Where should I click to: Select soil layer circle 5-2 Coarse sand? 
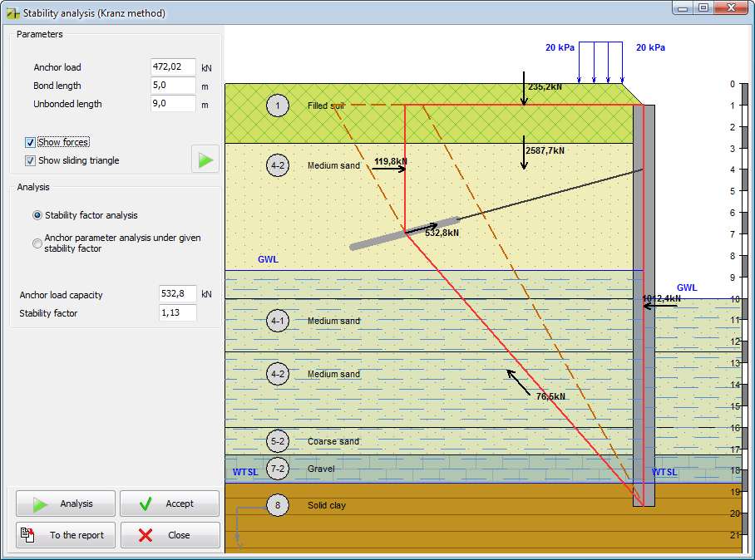pos(278,441)
